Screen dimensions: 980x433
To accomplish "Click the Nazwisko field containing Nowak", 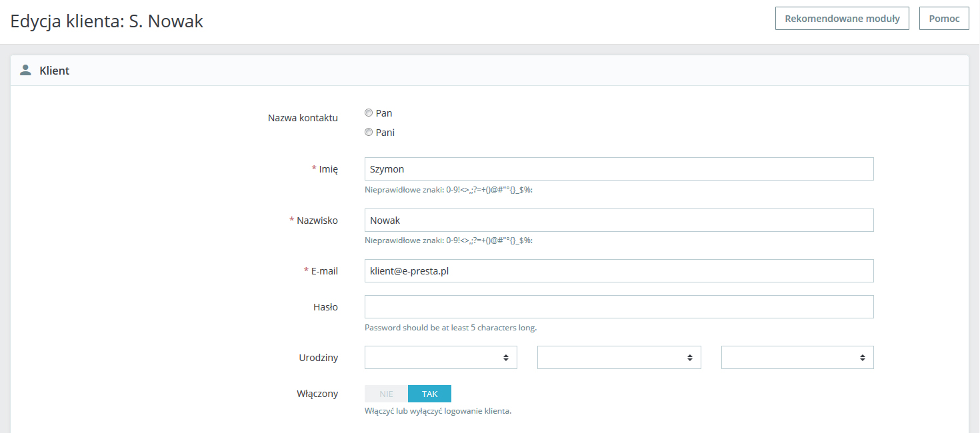I will point(619,220).
